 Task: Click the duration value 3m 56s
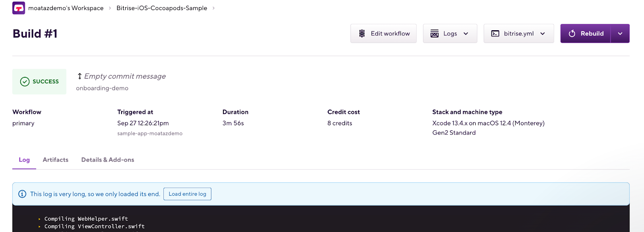pyautogui.click(x=233, y=123)
